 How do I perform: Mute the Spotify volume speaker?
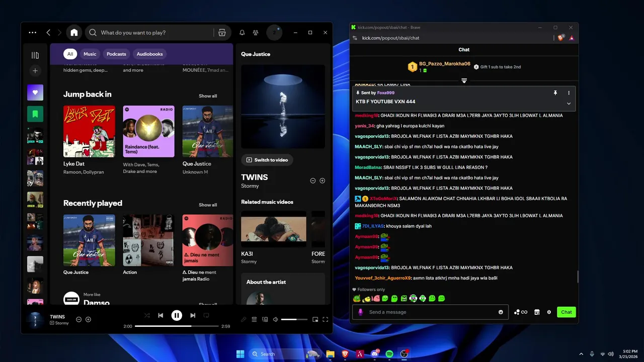click(x=275, y=319)
